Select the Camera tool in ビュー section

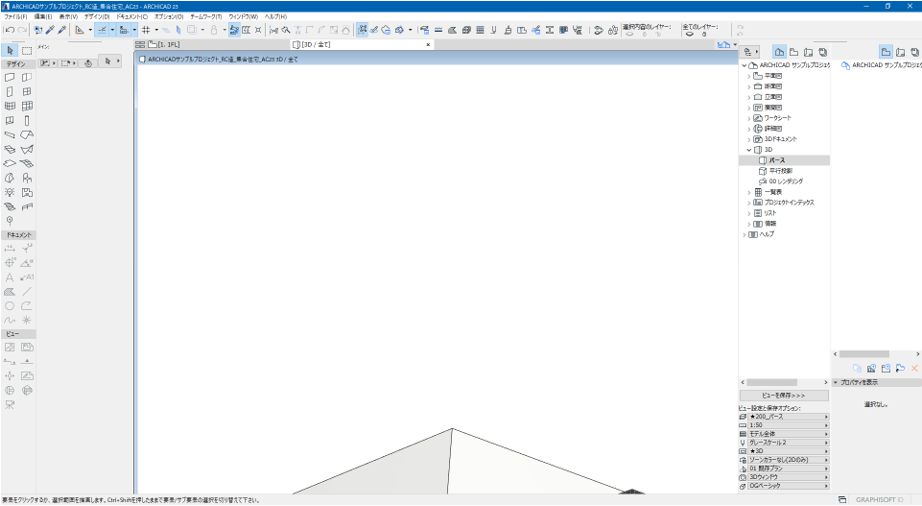pyautogui.click(x=10, y=404)
